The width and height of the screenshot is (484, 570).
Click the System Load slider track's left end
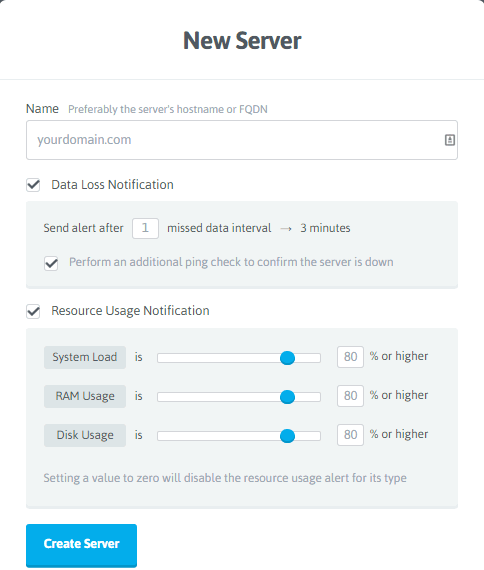(160, 358)
